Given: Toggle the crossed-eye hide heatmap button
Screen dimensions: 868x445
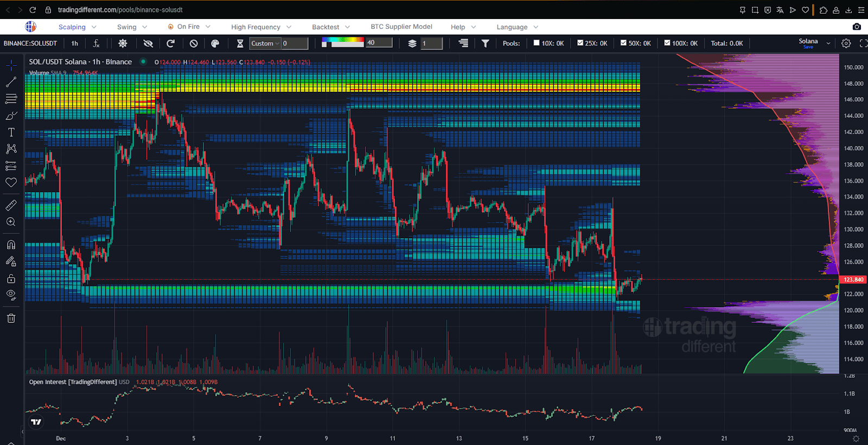Looking at the screenshot, I should [148, 43].
